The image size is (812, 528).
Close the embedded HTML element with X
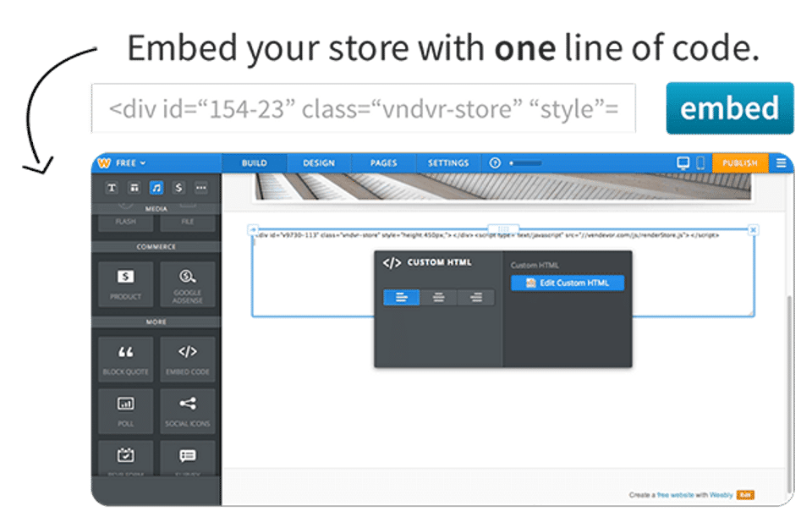pyautogui.click(x=754, y=229)
